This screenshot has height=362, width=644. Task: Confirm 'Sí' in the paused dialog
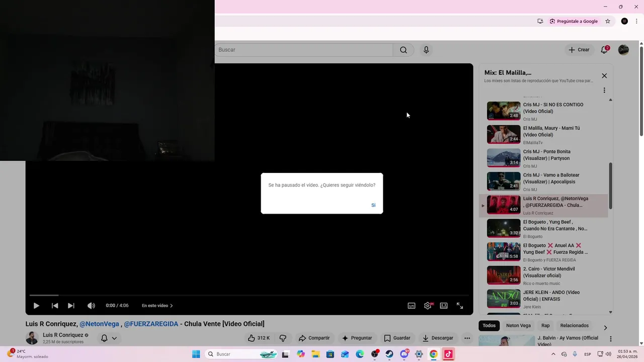(x=373, y=205)
